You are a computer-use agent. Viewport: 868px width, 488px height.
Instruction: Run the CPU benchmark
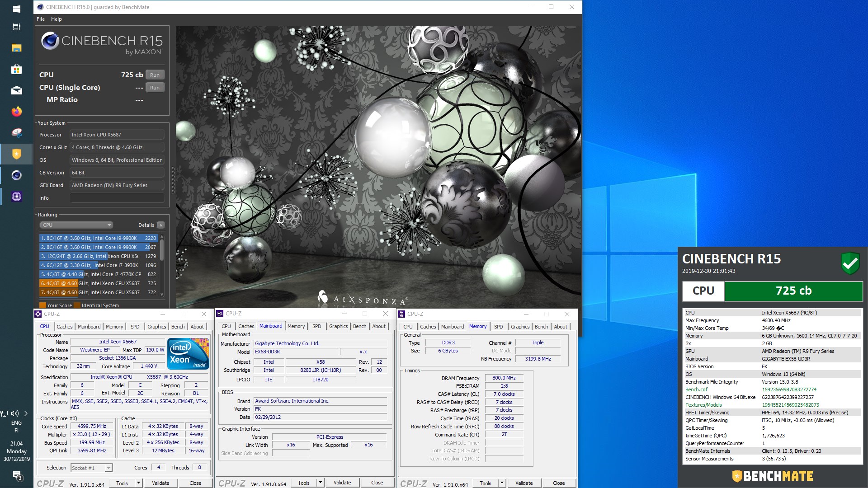155,75
